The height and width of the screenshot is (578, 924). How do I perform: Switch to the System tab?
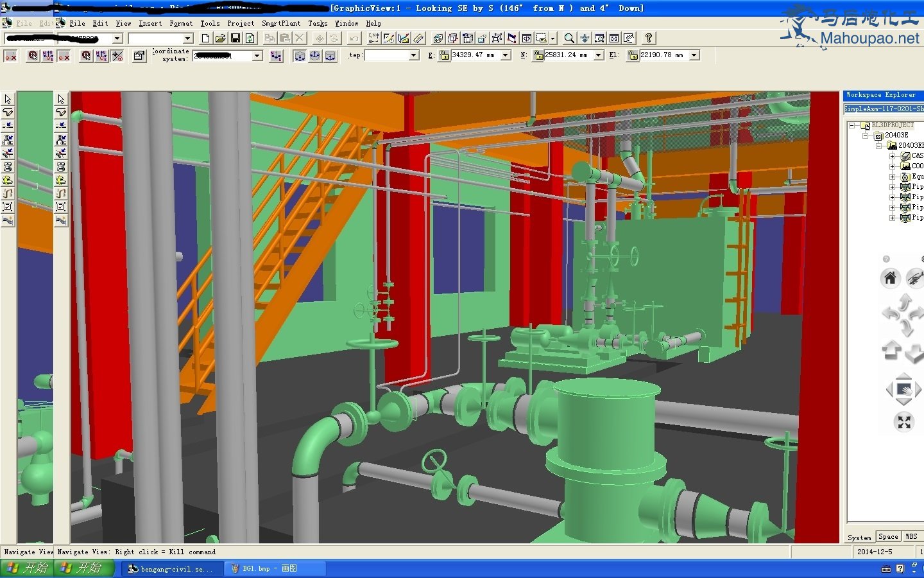[x=859, y=538]
